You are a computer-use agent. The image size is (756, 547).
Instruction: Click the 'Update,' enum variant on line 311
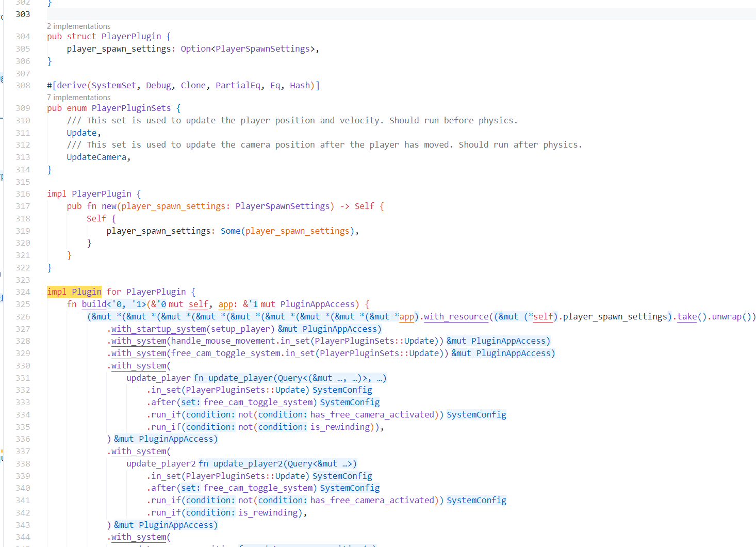pos(84,133)
